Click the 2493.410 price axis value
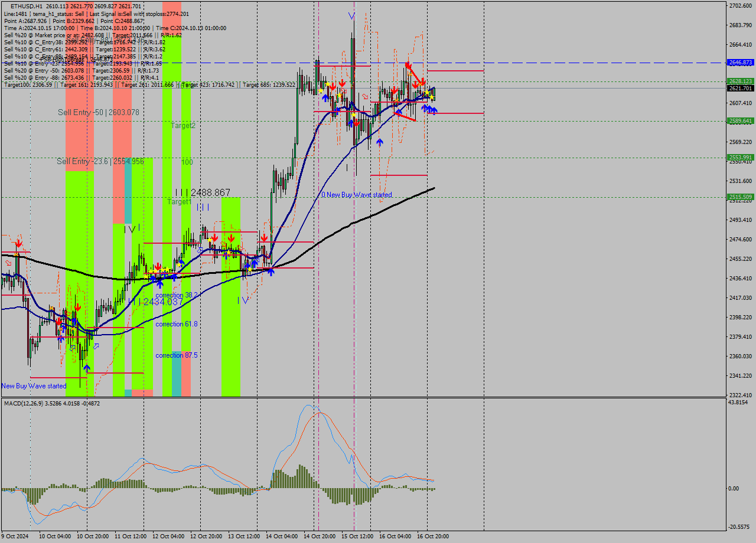Image resolution: width=756 pixels, height=543 pixels. (740, 220)
